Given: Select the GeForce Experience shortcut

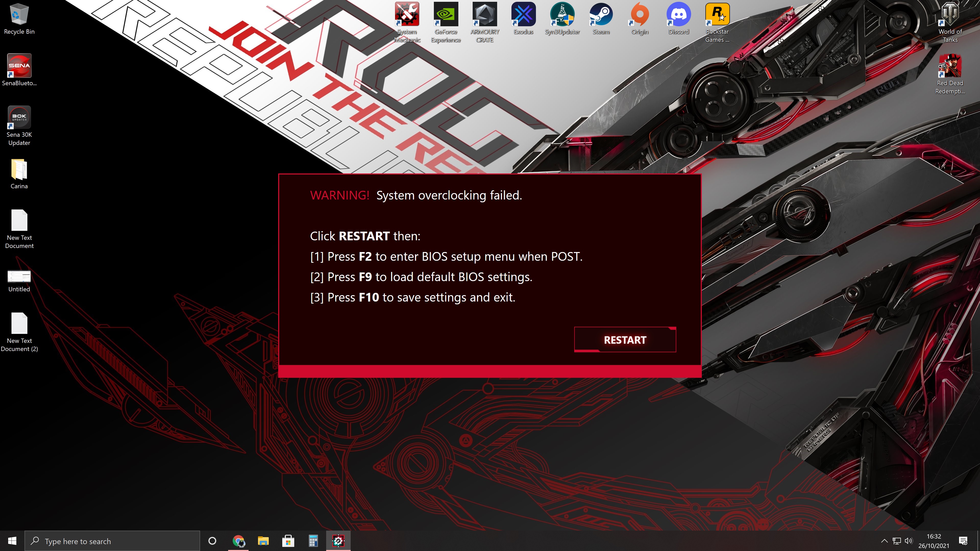Looking at the screenshot, I should click(446, 23).
